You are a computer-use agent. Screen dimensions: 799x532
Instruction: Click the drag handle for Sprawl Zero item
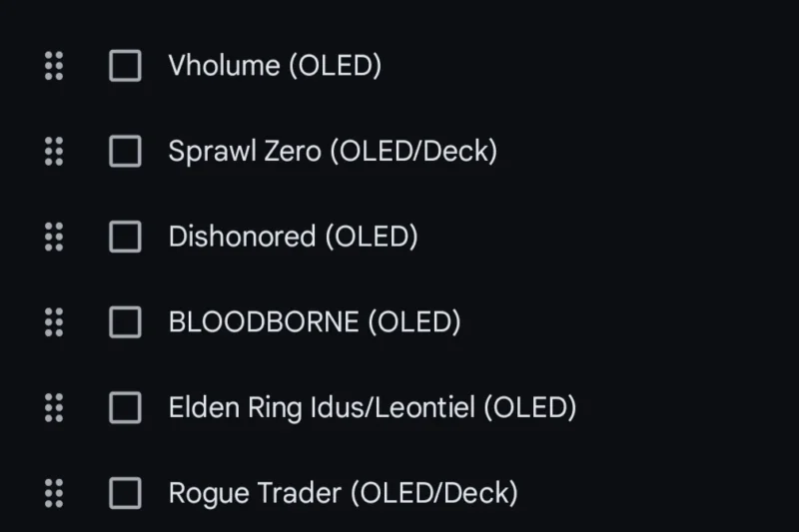[54, 151]
